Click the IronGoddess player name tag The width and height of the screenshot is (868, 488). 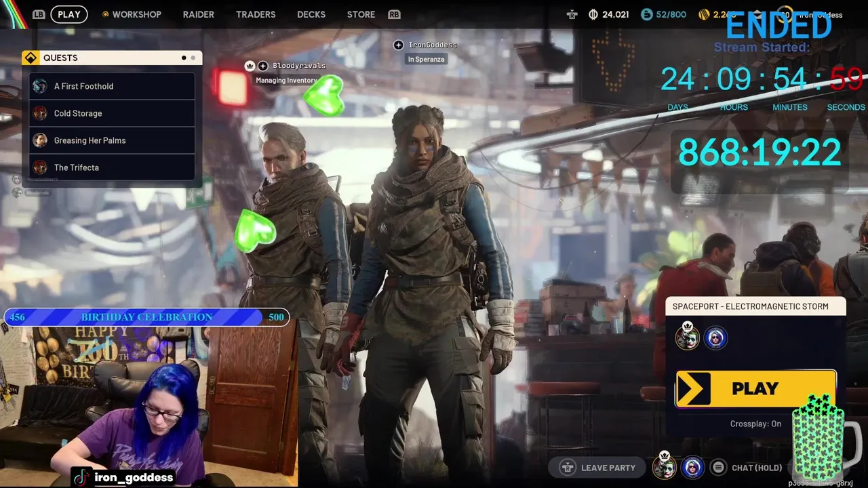coord(433,45)
